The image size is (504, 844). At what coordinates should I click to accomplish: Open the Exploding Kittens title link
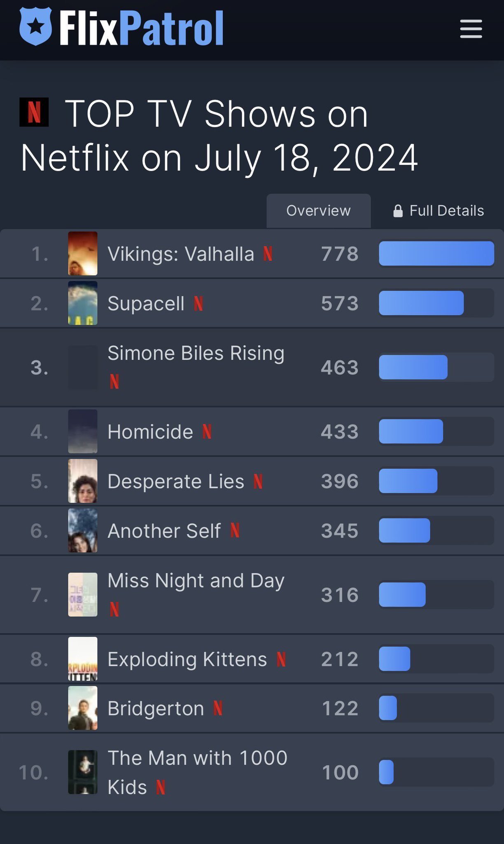coord(187,659)
